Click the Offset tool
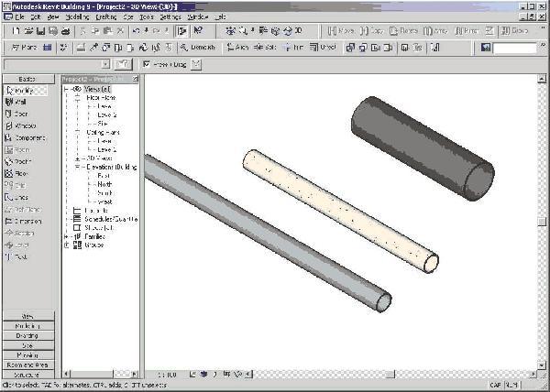Image resolution: width=550 pixels, height=392 pixels. 323,48
